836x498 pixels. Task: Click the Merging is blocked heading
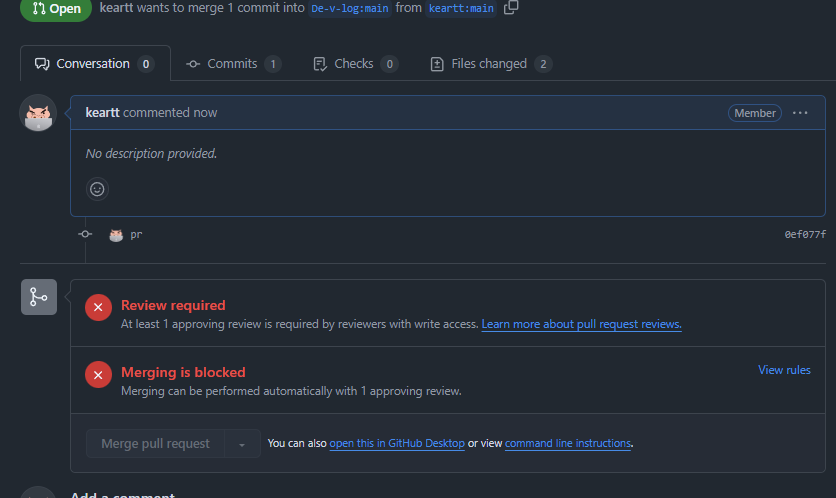point(183,372)
